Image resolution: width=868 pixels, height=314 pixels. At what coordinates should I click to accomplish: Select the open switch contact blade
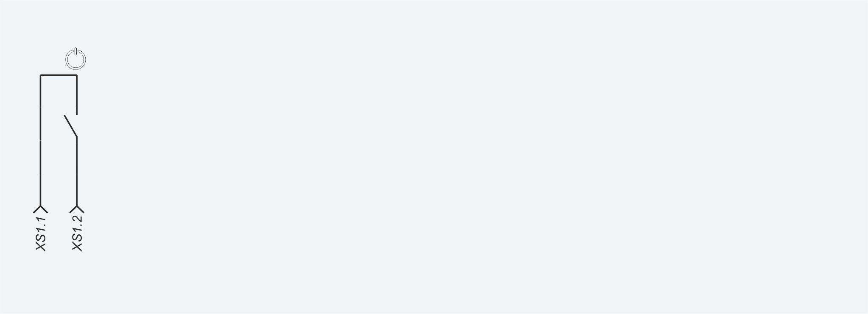[x=70, y=126]
